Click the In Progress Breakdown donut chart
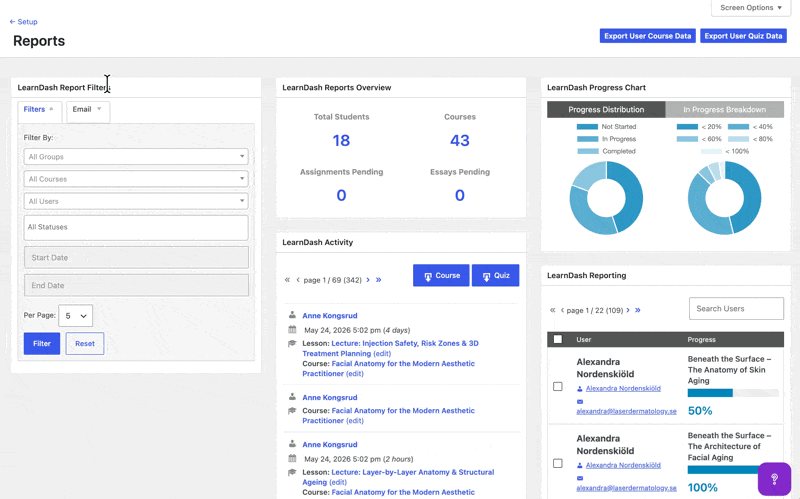This screenshot has width=800, height=499. click(724, 198)
